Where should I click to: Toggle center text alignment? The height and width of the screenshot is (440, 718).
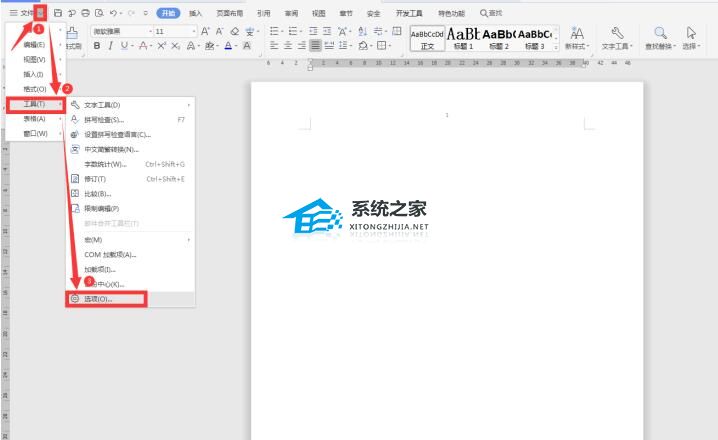point(288,46)
